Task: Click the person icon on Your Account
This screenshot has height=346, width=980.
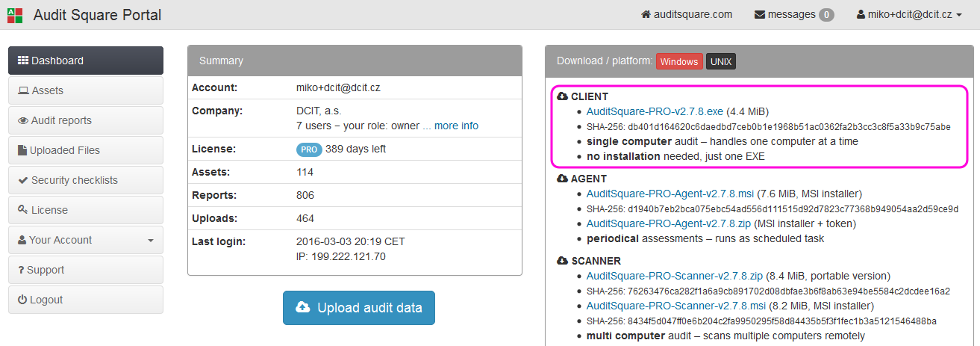Action: coord(22,240)
